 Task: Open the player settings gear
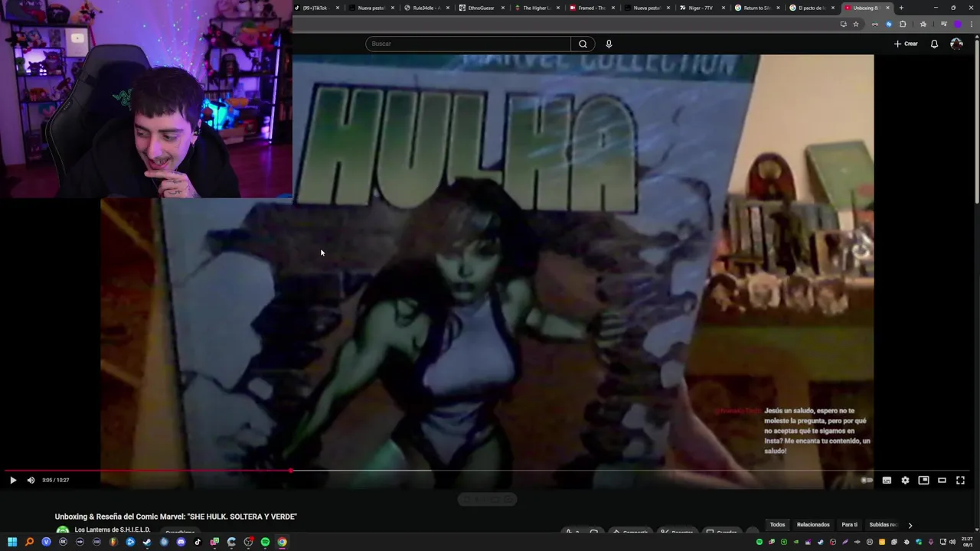905,480
